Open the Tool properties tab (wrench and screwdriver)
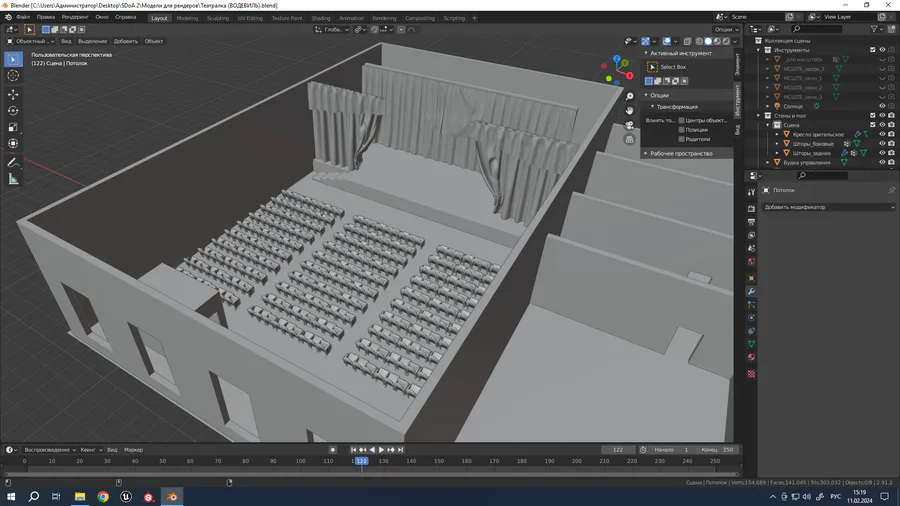900x506 pixels. click(751, 192)
